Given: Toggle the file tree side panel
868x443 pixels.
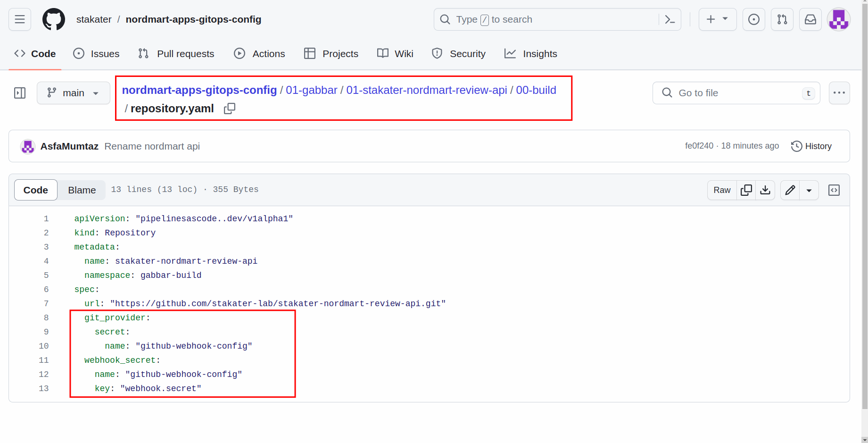Looking at the screenshot, I should coord(20,93).
